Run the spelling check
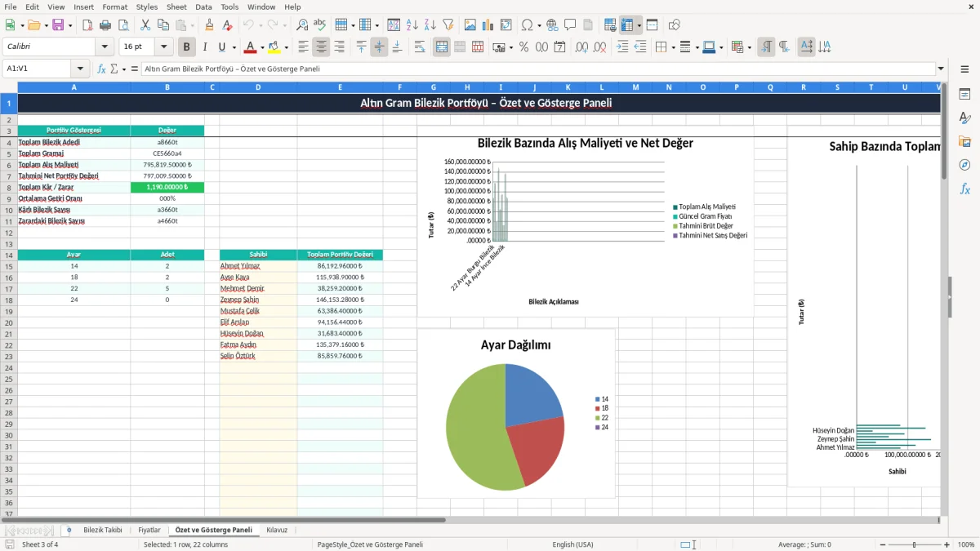Screen dimensions: 980x551 coord(320,25)
